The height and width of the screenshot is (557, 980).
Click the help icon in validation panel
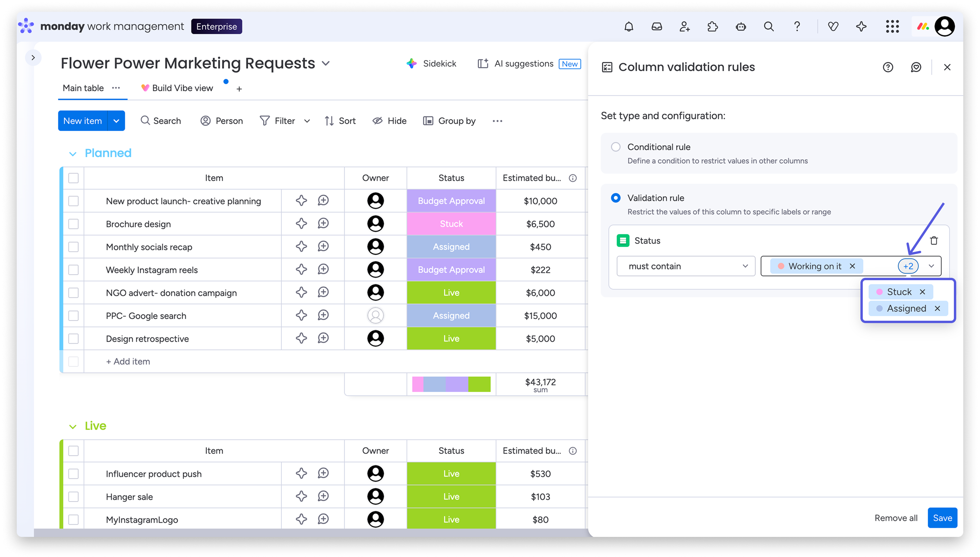[888, 67]
